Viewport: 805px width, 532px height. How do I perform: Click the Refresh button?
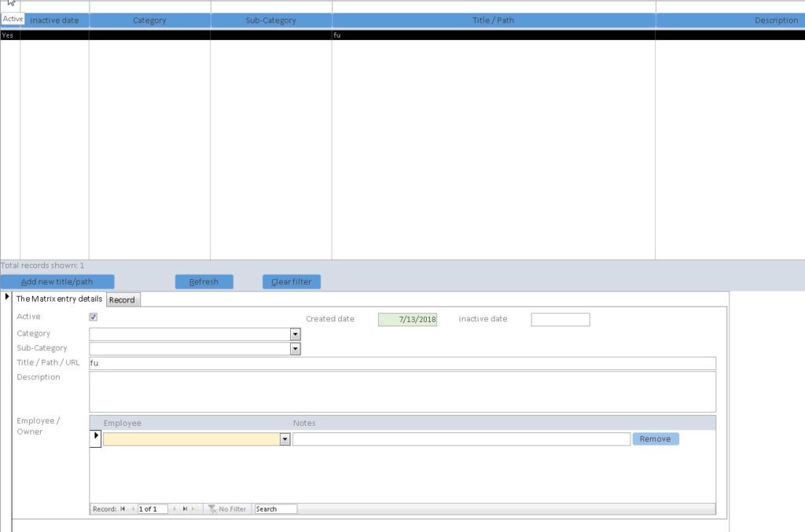coord(204,281)
